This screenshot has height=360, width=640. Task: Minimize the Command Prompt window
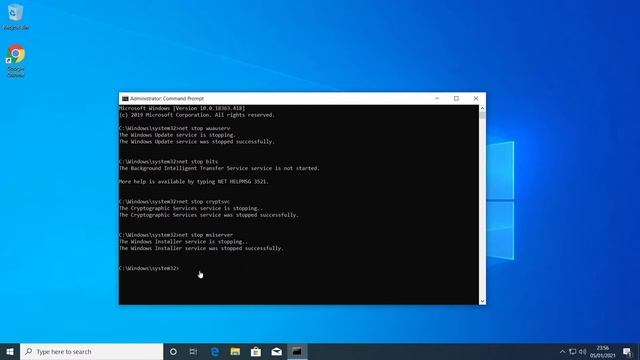[x=437, y=98]
